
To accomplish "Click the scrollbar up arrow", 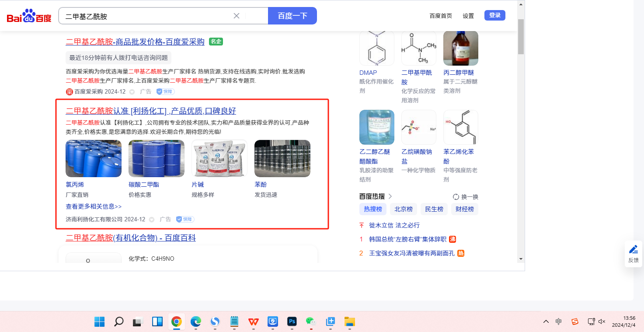I will (521, 5).
